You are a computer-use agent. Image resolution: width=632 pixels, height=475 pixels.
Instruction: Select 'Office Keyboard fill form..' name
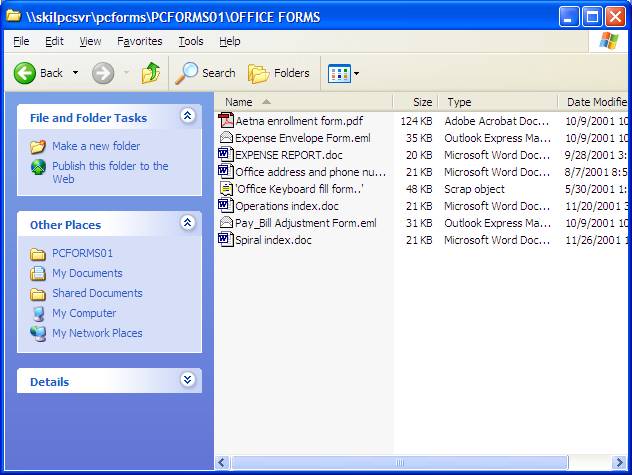click(x=299, y=189)
